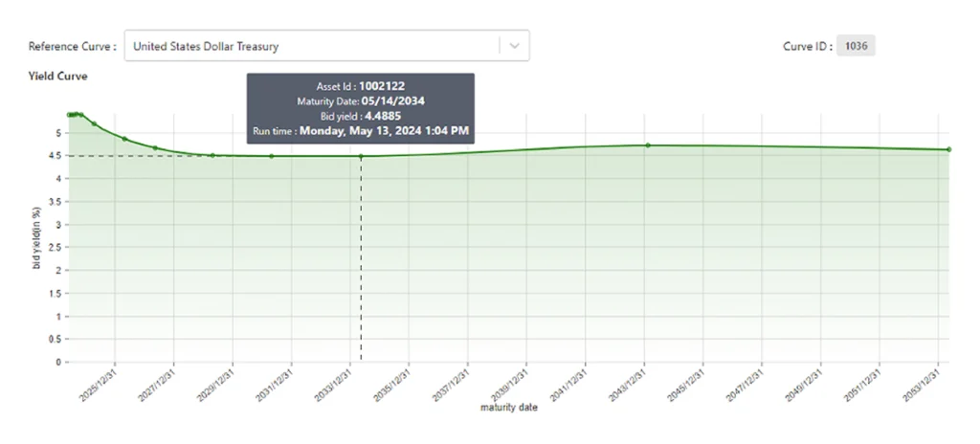Click the Yield Curve heading

58,76
